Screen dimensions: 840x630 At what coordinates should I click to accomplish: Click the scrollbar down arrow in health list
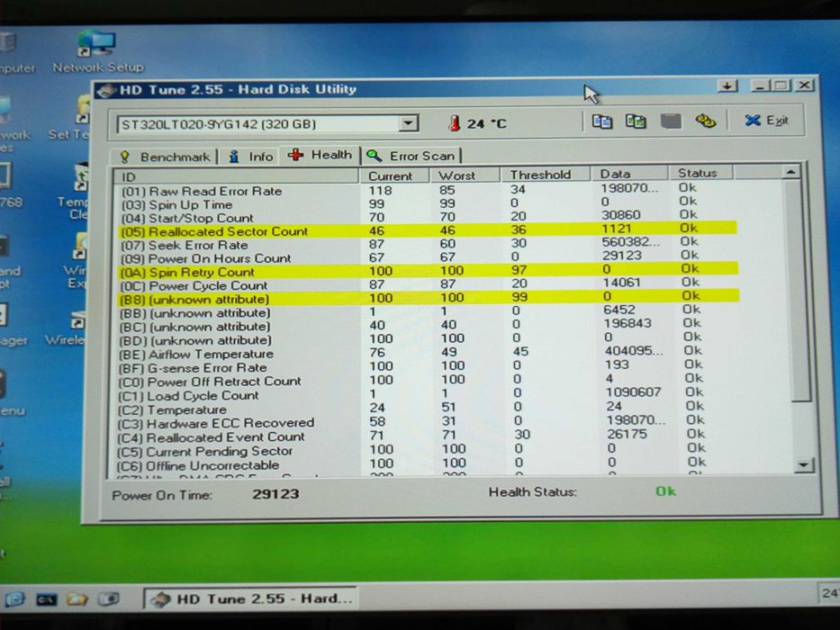click(x=804, y=465)
